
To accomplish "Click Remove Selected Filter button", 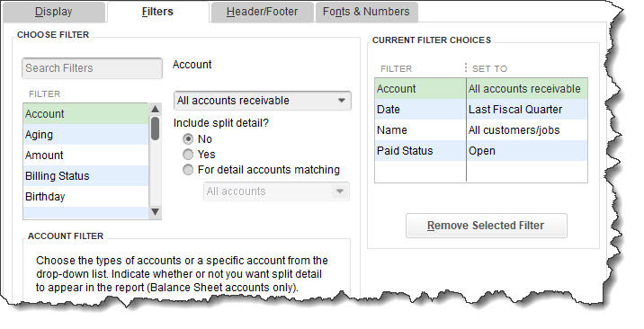I will (487, 226).
